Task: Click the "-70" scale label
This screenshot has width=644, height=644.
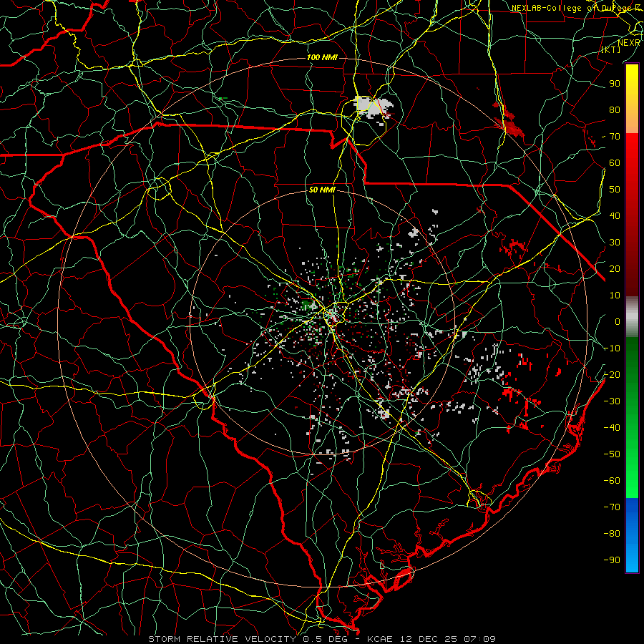Action: point(612,507)
